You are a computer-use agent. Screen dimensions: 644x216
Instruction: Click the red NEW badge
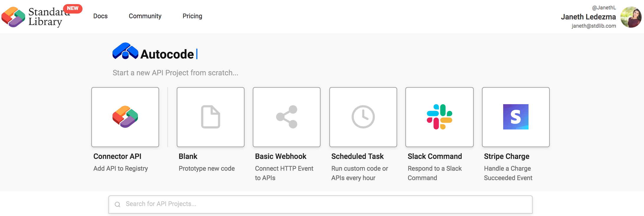(73, 8)
